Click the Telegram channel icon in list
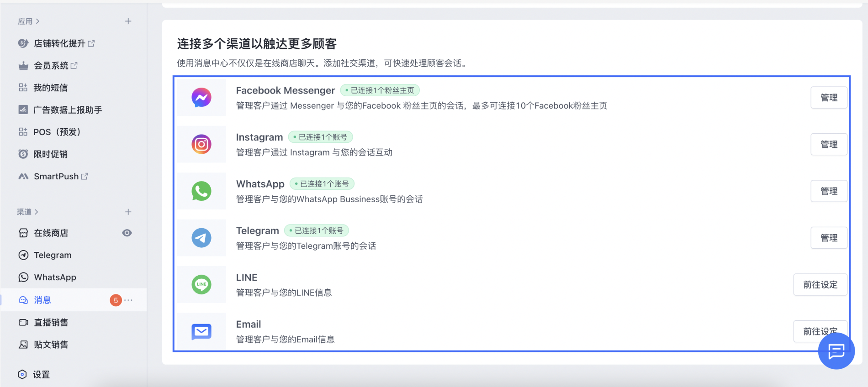The width and height of the screenshot is (868, 387). tap(201, 238)
